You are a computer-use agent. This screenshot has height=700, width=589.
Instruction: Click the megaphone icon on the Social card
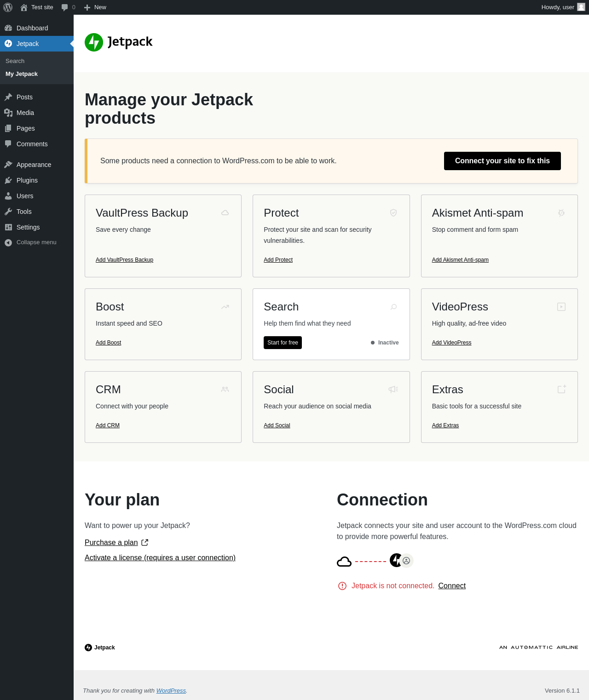tap(393, 389)
